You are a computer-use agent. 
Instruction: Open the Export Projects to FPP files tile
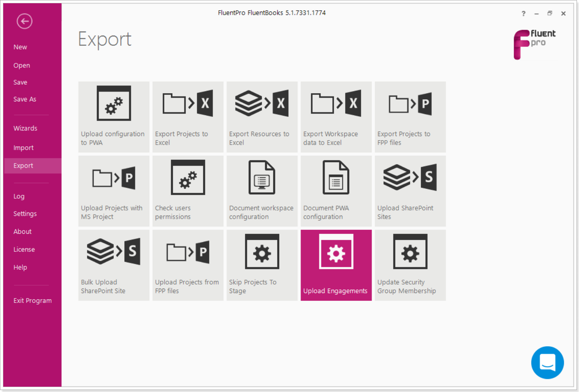(x=410, y=117)
